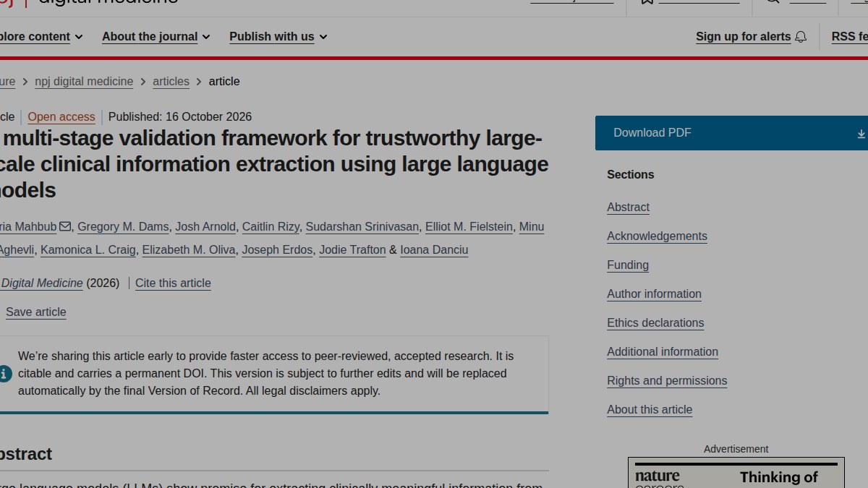The width and height of the screenshot is (868, 488).
Task: Go to npj digital medicine breadcrumb
Action: point(84,82)
